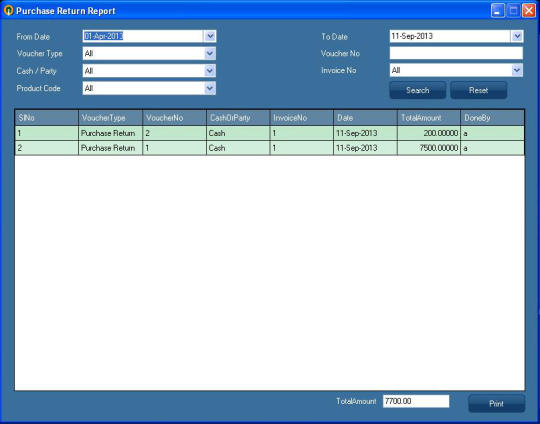The width and height of the screenshot is (540, 424).
Task: Click the date cell in row 1
Action: (365, 133)
